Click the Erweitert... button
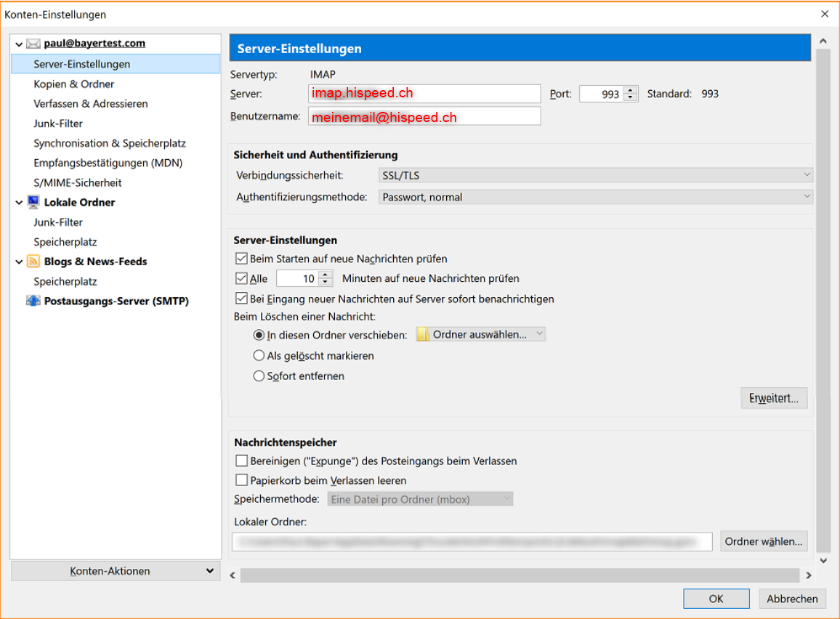840x619 pixels. coord(773,398)
